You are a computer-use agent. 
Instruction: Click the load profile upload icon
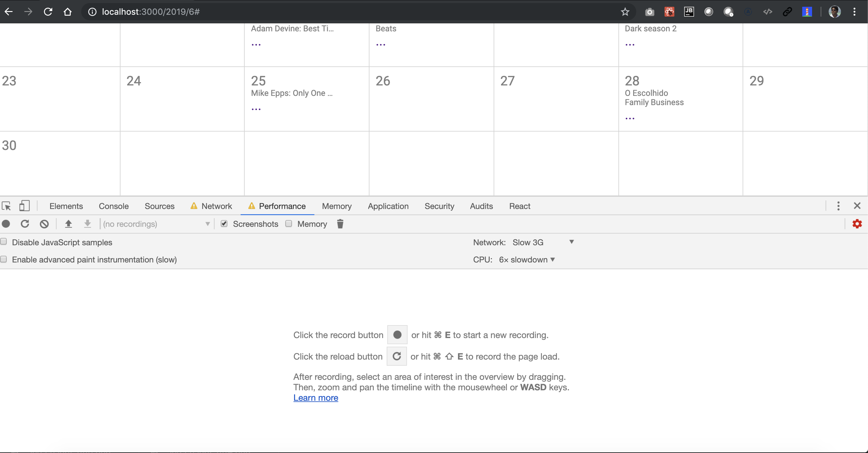point(69,224)
